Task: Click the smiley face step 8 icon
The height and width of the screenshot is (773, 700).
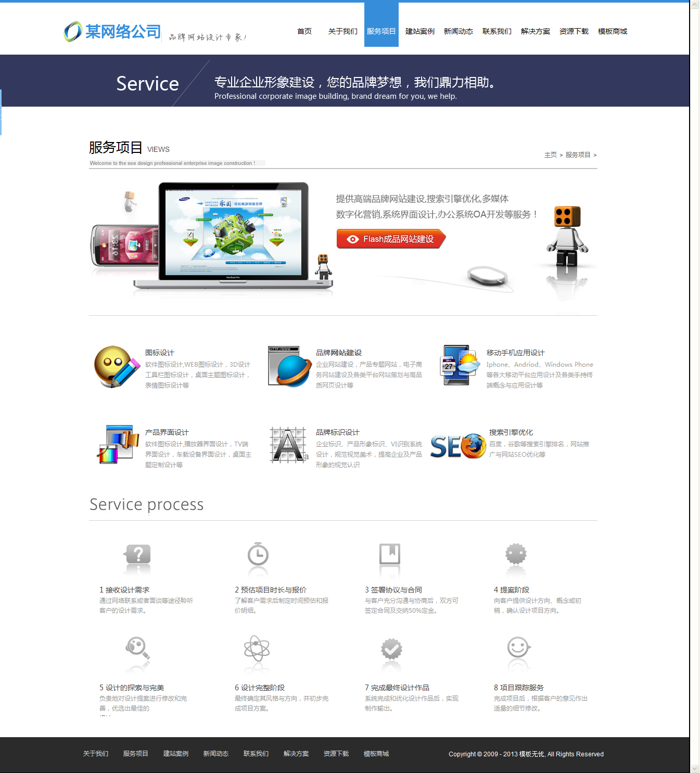Action: click(518, 648)
